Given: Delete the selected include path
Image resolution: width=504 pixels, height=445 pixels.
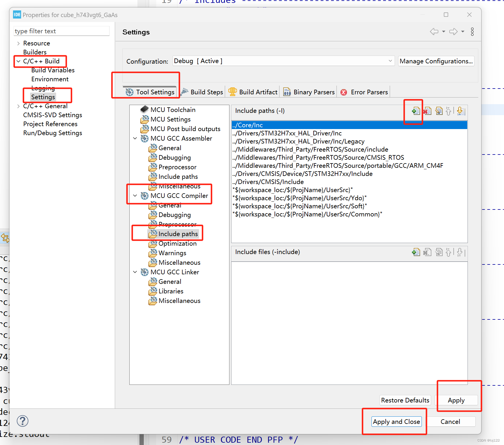Looking at the screenshot, I should 427,111.
